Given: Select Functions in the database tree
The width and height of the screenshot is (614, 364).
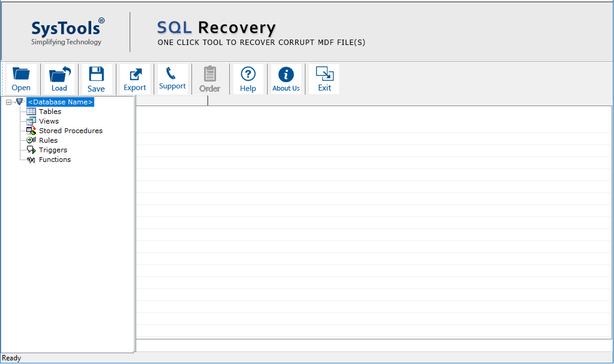Looking at the screenshot, I should tap(55, 160).
